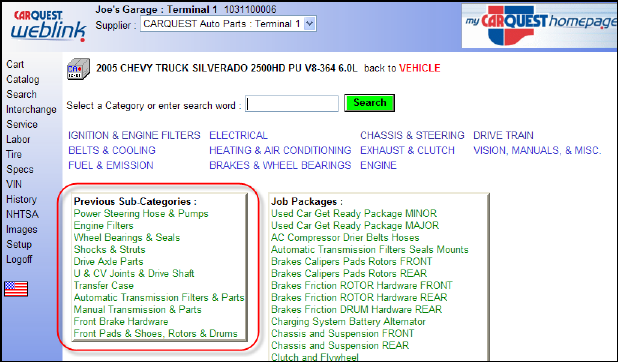Image resolution: width=618 pixels, height=362 pixels.
Task: Open the BRAKES & WHEEL BEARINGS category
Action: (x=280, y=165)
